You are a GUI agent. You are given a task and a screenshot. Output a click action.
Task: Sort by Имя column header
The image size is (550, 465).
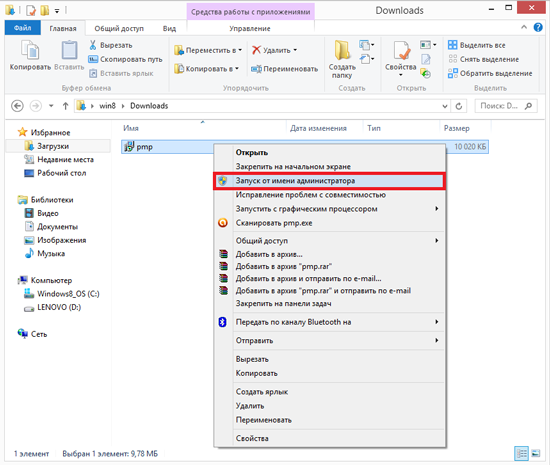[x=131, y=128]
